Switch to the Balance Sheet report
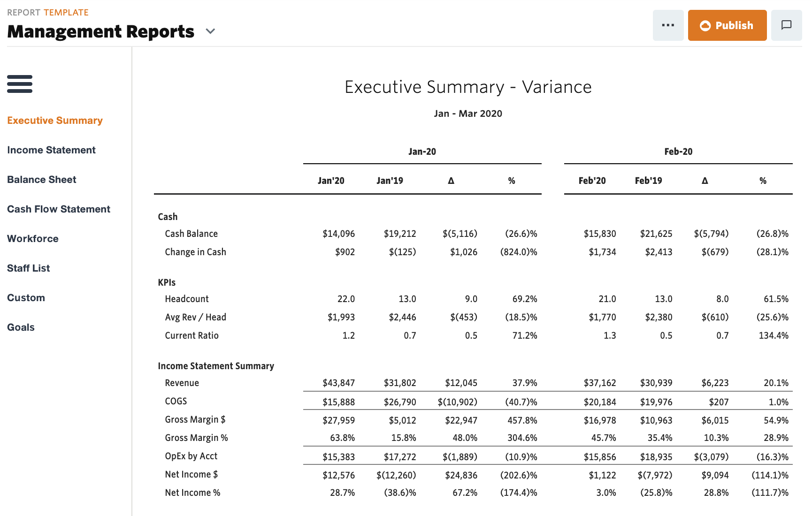This screenshot has height=516, width=812. tap(41, 179)
